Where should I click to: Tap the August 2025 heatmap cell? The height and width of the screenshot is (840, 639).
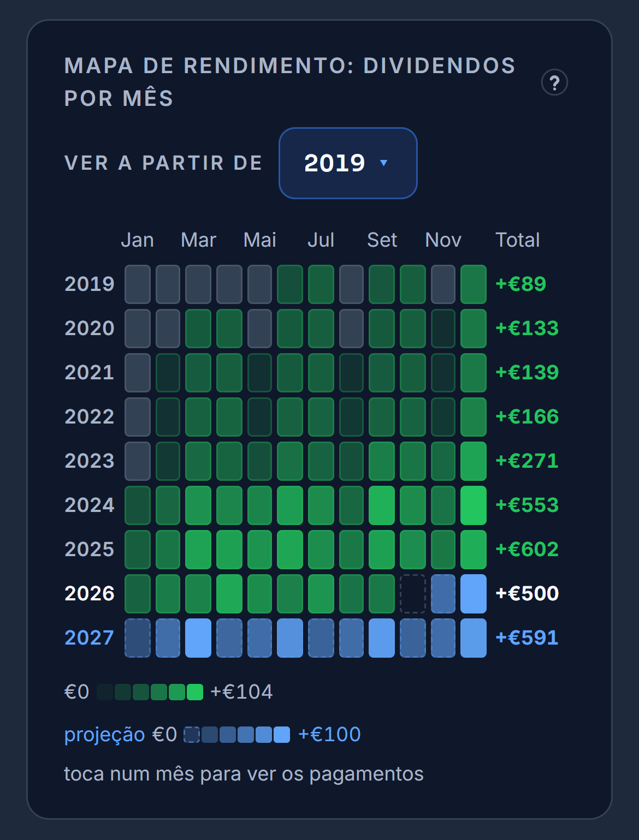351,550
